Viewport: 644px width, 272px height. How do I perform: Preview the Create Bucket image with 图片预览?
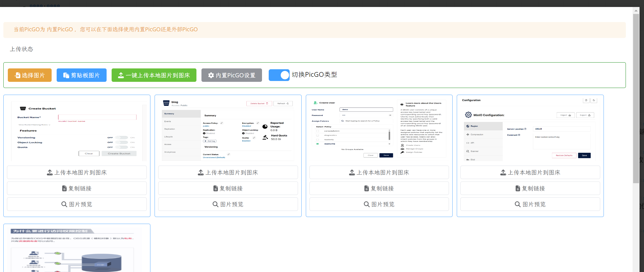point(77,204)
